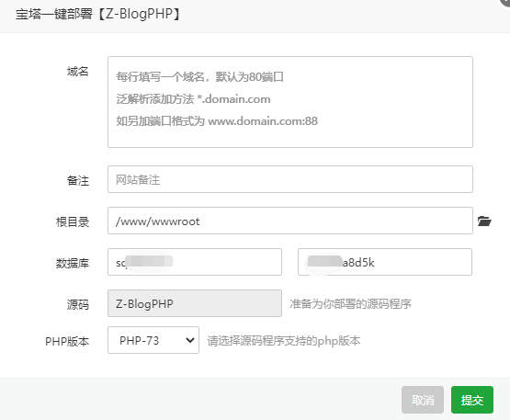Open the PHP-73 version dropdown
The image size is (510, 420).
point(153,340)
